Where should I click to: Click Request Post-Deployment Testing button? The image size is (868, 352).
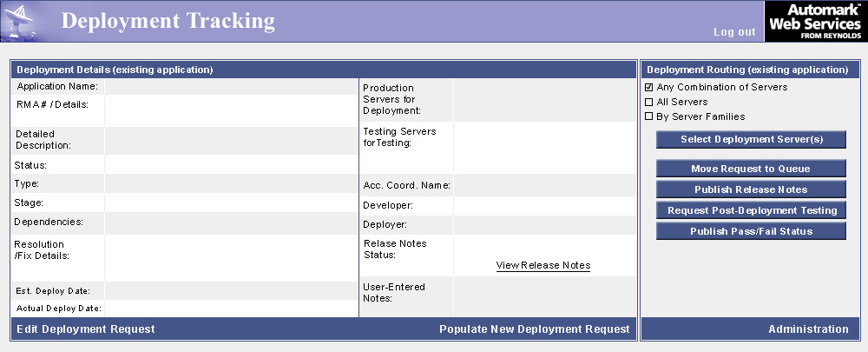pos(751,210)
